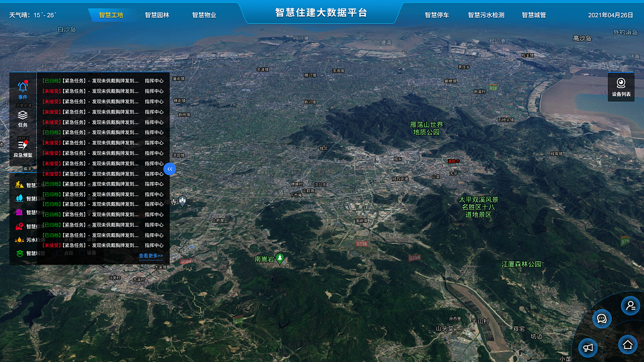
Task: Click the 高沙岛 map label
Action: tap(582, 38)
